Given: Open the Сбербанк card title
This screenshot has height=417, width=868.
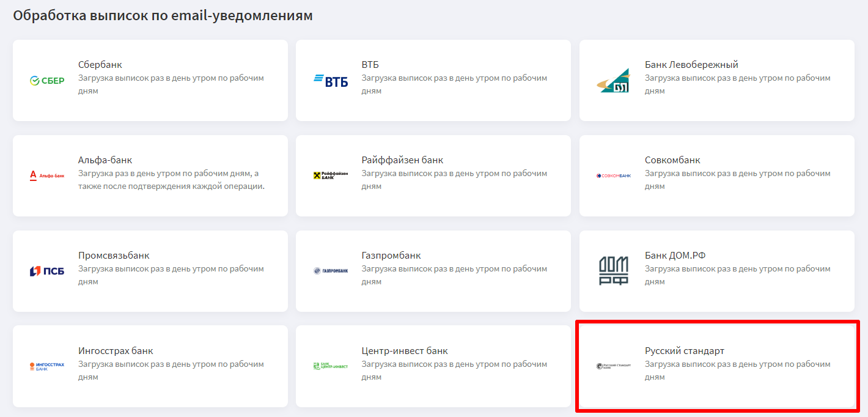Looking at the screenshot, I should pyautogui.click(x=100, y=65).
